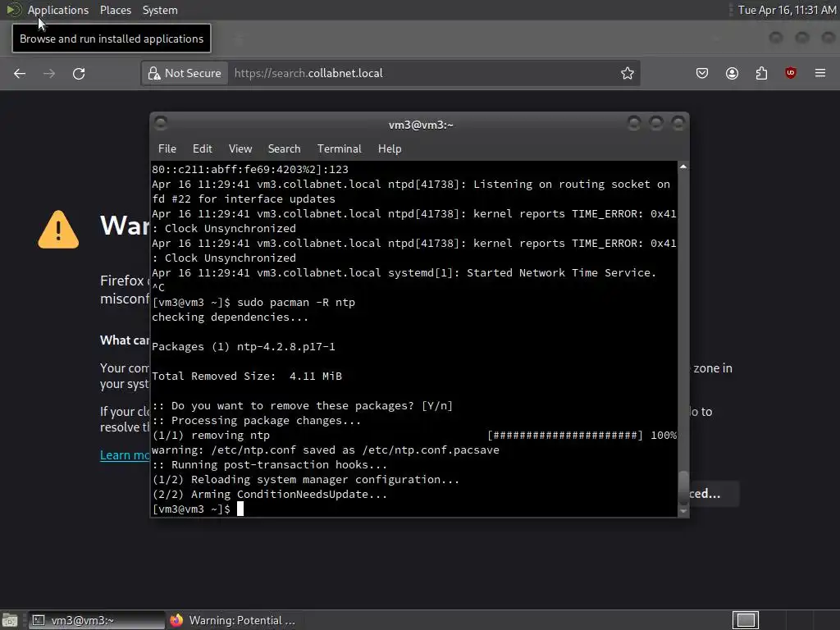Click the uBlock Origin shield icon
Screen dimensions: 840x630
[790, 73]
